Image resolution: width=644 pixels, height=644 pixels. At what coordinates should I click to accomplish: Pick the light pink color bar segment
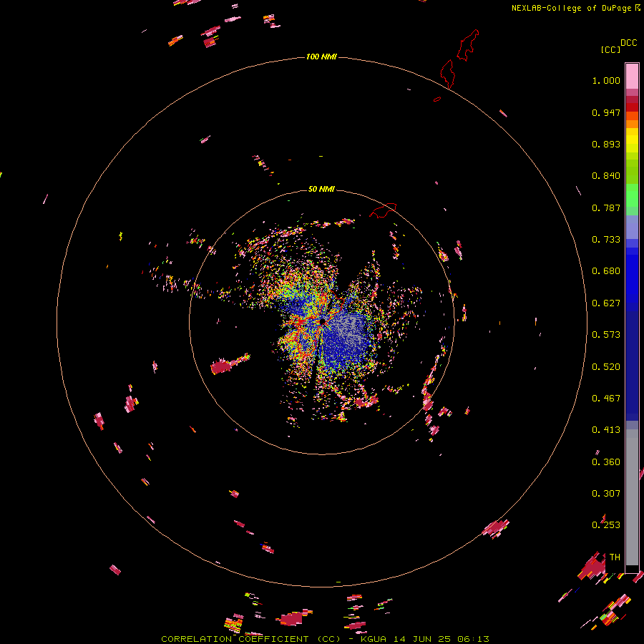(x=632, y=77)
